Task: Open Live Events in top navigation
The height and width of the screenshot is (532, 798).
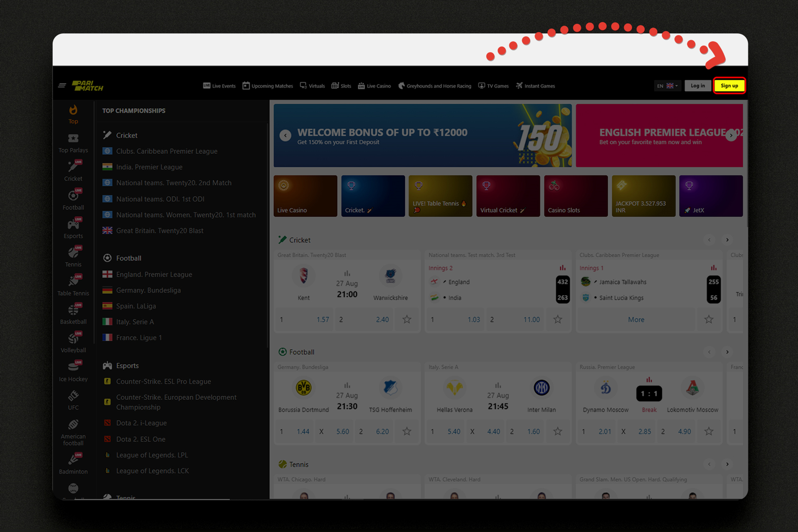Action: pos(219,86)
